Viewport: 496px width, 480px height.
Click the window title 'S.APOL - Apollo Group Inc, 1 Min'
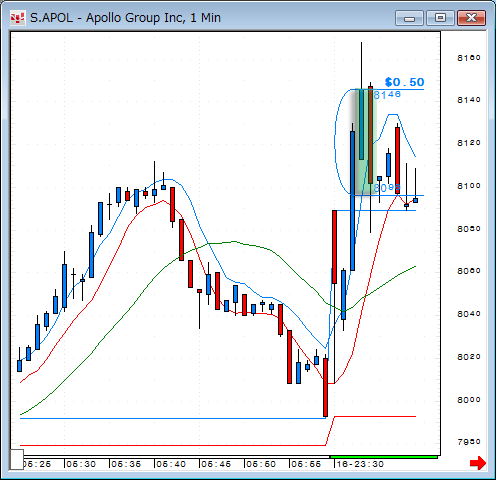pyautogui.click(x=125, y=18)
